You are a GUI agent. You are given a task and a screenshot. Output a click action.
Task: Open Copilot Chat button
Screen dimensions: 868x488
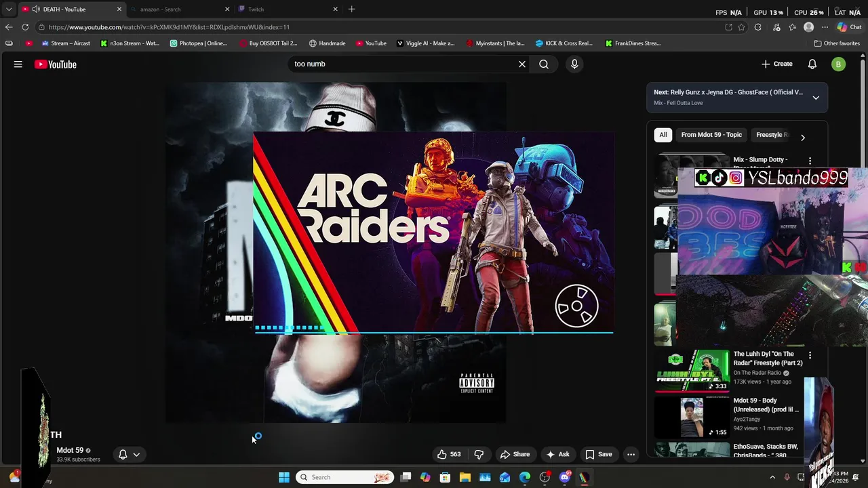click(x=849, y=27)
